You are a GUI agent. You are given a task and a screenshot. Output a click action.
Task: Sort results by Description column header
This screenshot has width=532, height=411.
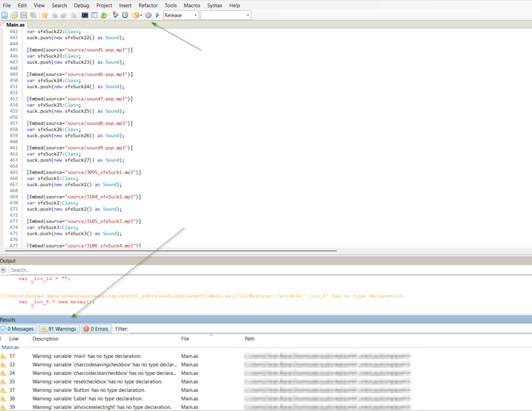[46, 339]
